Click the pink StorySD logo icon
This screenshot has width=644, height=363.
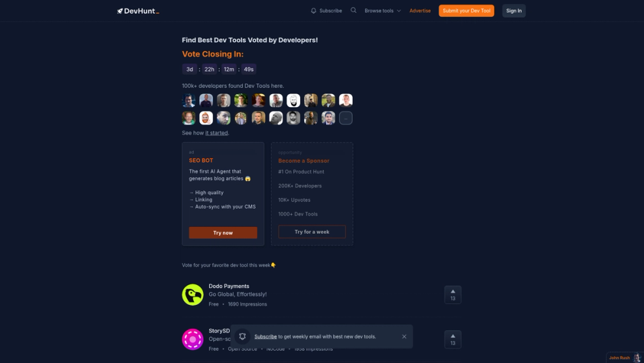tap(193, 340)
